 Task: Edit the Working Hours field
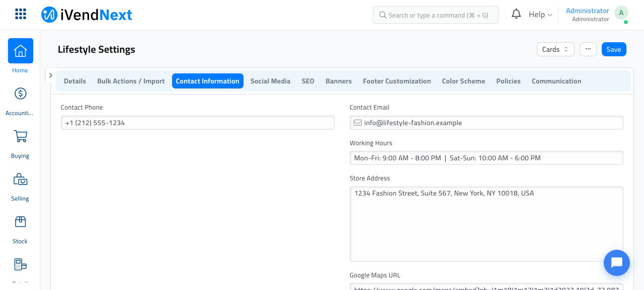coord(487,158)
